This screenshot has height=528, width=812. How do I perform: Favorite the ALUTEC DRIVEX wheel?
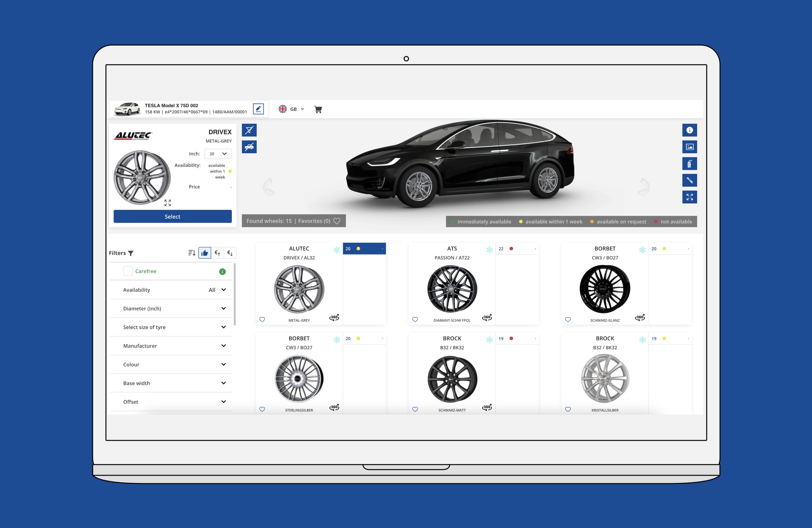tap(262, 320)
